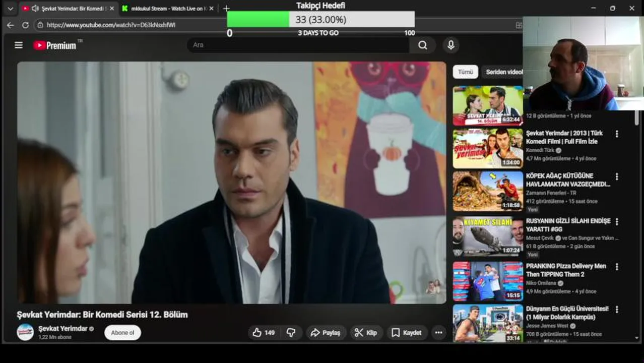
Task: Open Şevkat Yerimdar 2013 film title
Action: coord(564,137)
